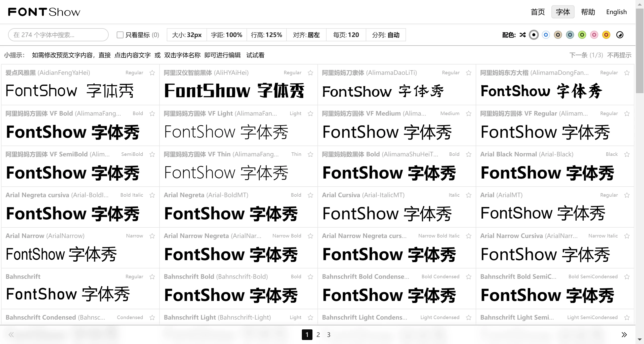Open the 大小 font size setting

[x=187, y=35]
